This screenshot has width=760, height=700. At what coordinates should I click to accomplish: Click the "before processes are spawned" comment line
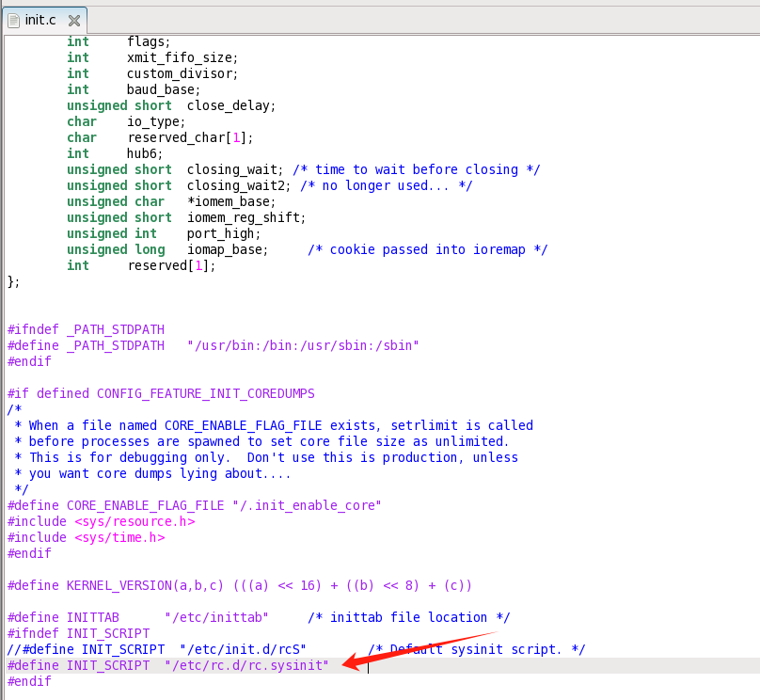261,441
